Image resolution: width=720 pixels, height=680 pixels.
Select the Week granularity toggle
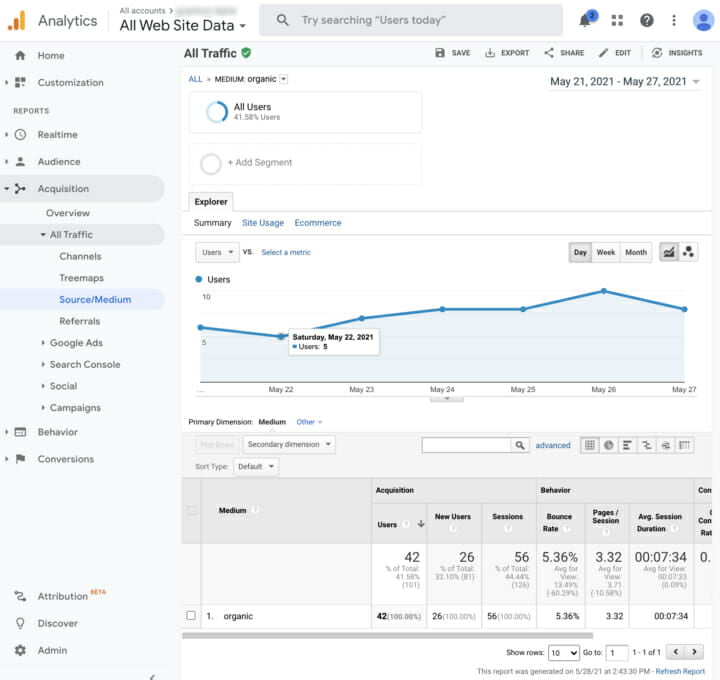click(606, 252)
